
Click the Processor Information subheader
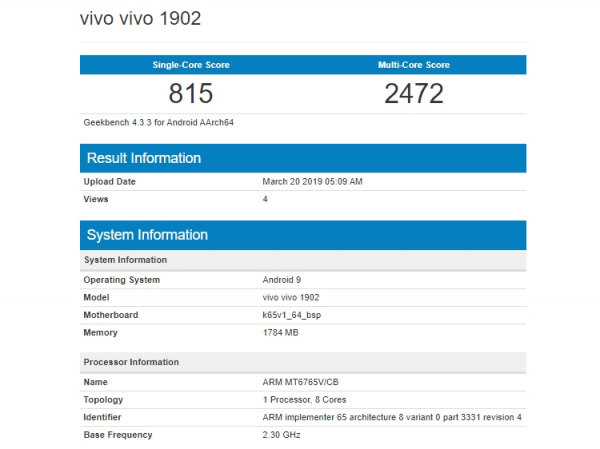click(x=131, y=362)
